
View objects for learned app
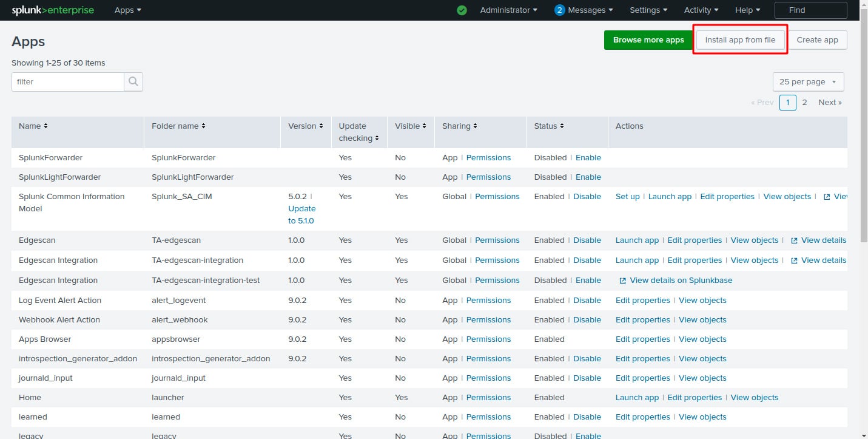702,417
